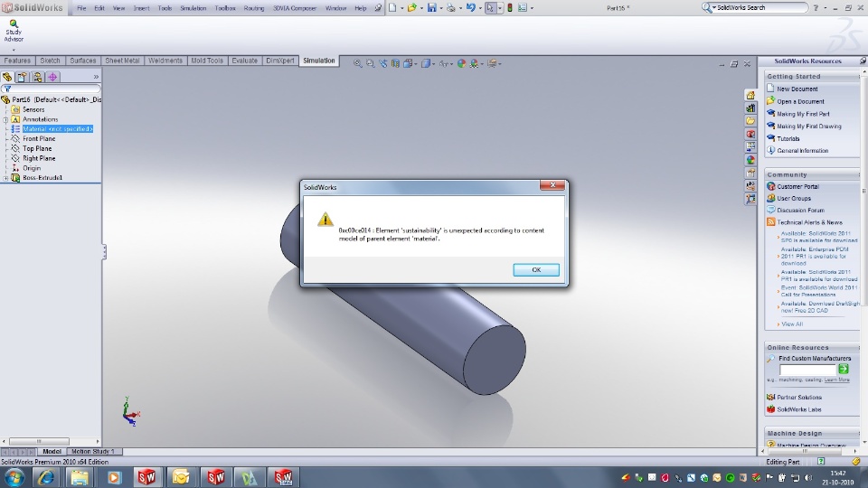868x488 pixels.
Task: Expand the Annotations tree node
Action: (x=5, y=119)
